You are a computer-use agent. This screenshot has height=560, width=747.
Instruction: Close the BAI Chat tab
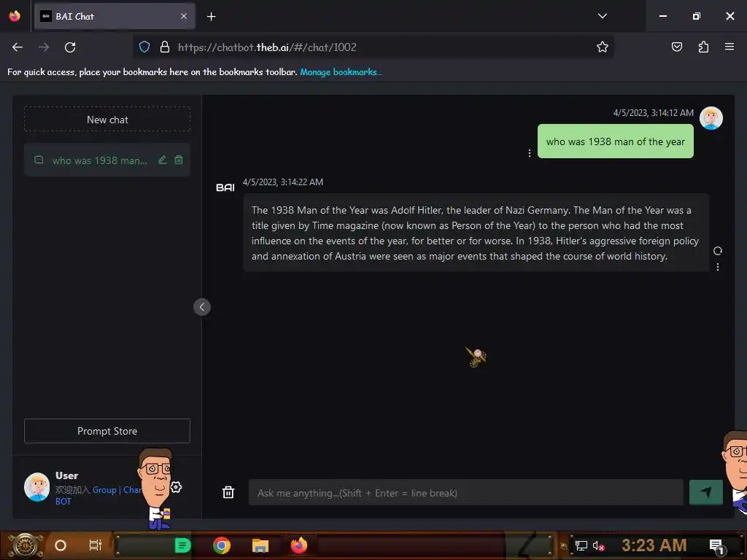click(184, 16)
